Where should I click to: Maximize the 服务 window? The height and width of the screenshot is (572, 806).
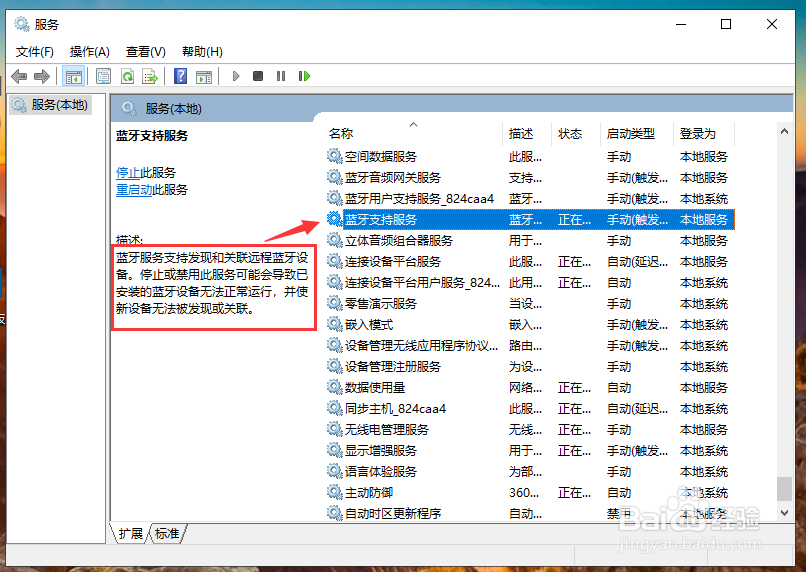(x=726, y=24)
